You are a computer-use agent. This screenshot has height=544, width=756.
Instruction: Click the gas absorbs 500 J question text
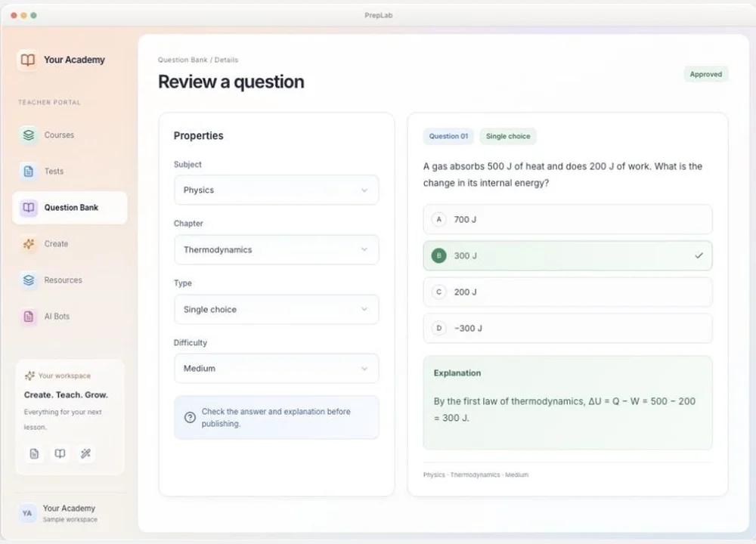coord(562,175)
